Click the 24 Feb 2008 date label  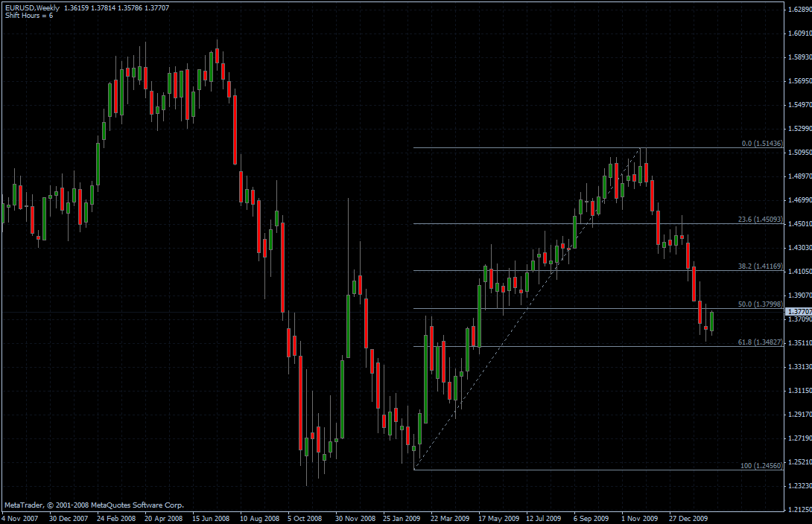point(116,518)
